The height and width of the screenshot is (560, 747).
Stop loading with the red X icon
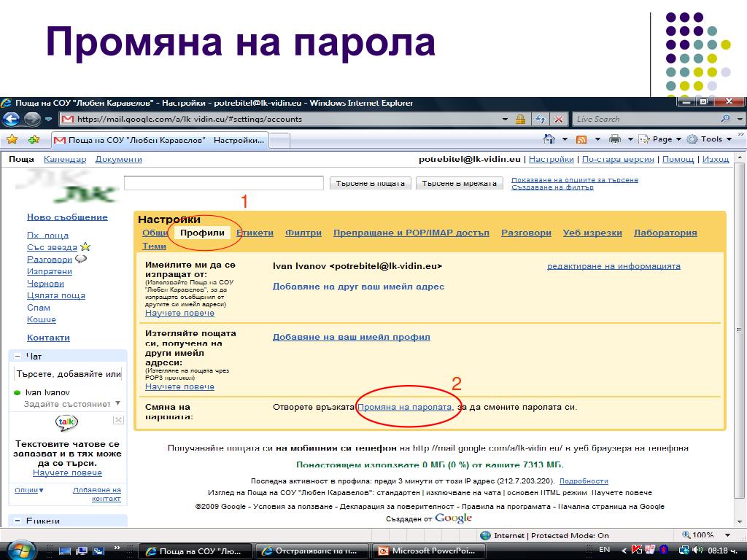point(559,119)
